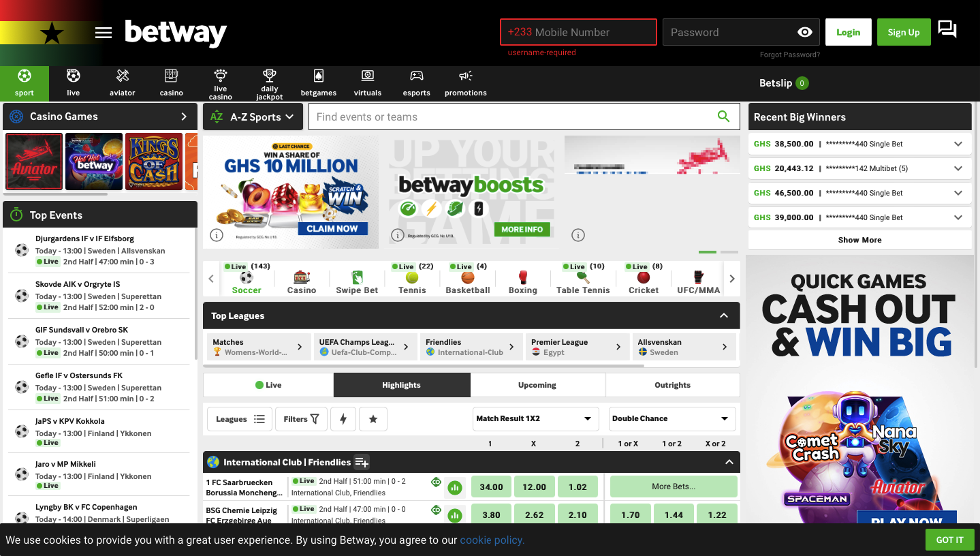Open the esports gamepad icon
980x556 pixels.
(x=417, y=76)
